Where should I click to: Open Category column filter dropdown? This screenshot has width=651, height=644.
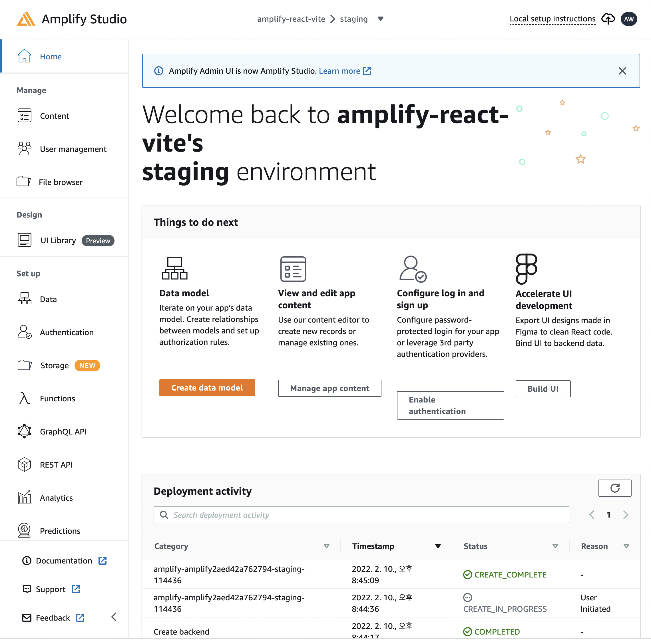(326, 546)
